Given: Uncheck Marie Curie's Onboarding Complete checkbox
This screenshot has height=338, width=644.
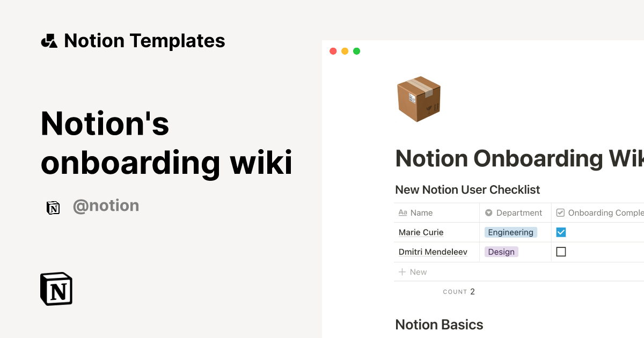Looking at the screenshot, I should 561,232.
